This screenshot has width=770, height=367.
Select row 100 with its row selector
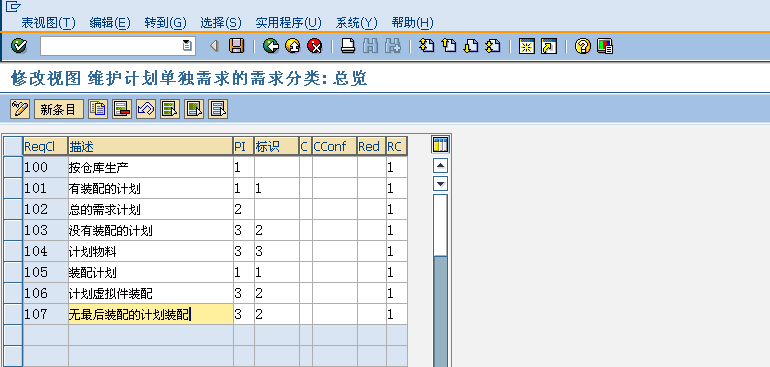pyautogui.click(x=13, y=167)
